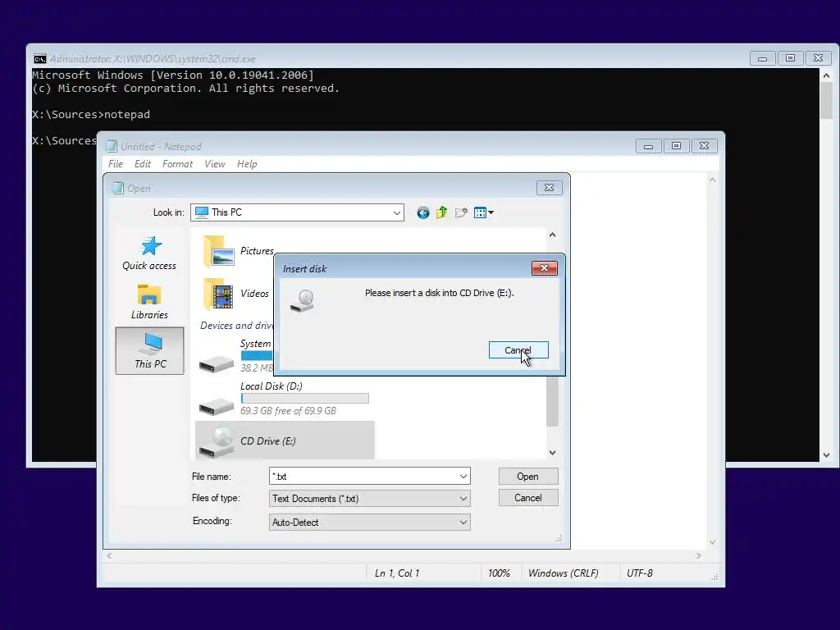Click Cancel in the Open dialog
The width and height of the screenshot is (840, 630).
[x=528, y=498]
